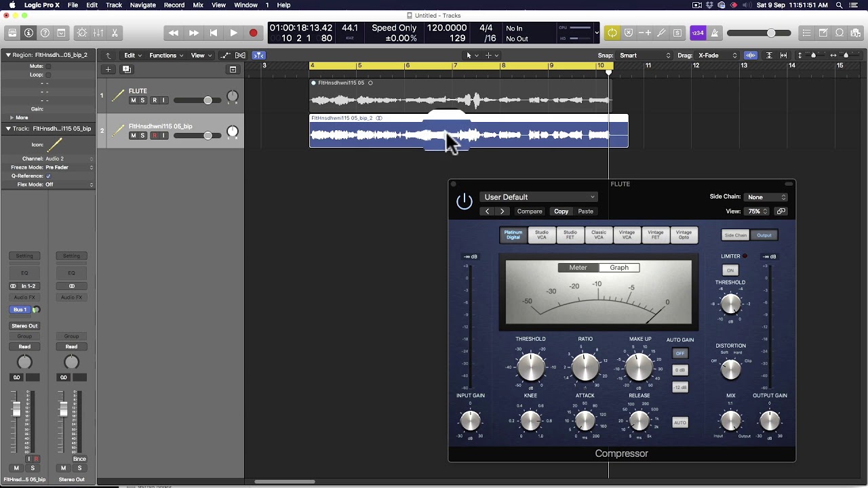868x488 pixels.
Task: Start playback with Play button
Action: (x=233, y=33)
